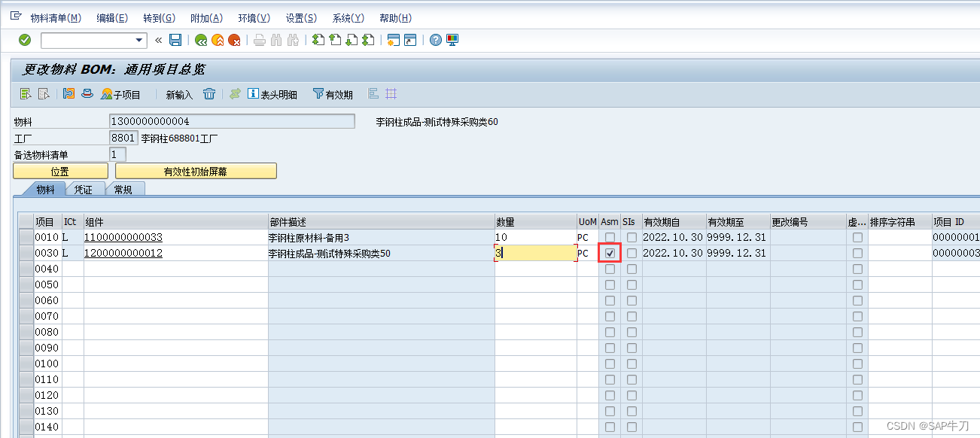Click the red hat toolbar icon
This screenshot has width=980, height=438.
87,94
